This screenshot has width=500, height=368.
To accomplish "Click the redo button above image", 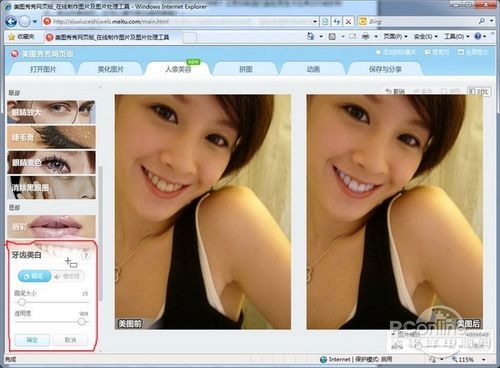I will [423, 91].
